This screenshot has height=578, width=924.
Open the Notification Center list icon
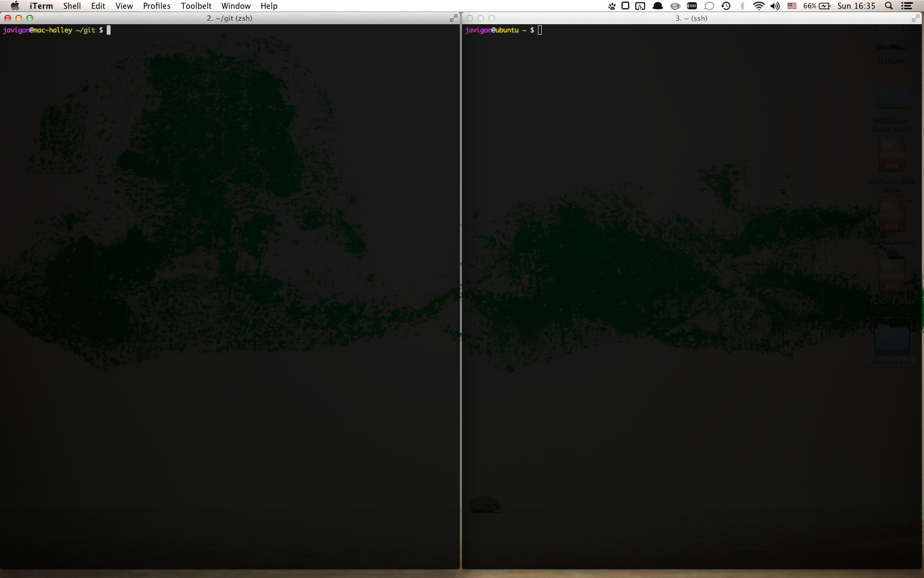click(x=907, y=6)
